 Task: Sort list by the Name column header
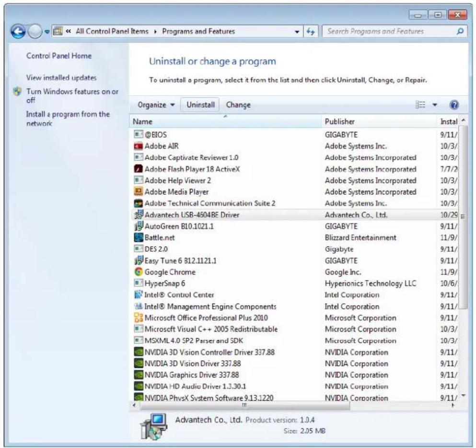click(225, 121)
